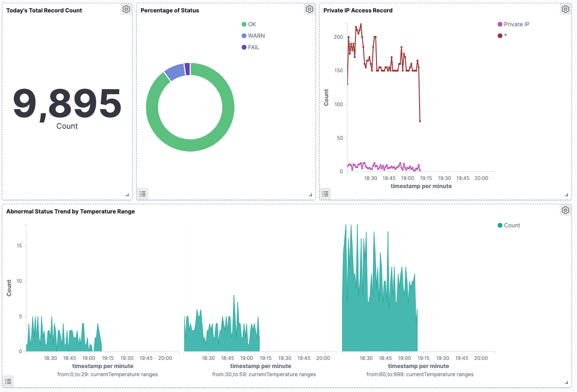
Task: Click Count legend entry in temperature range chart
Action: pyautogui.click(x=509, y=225)
